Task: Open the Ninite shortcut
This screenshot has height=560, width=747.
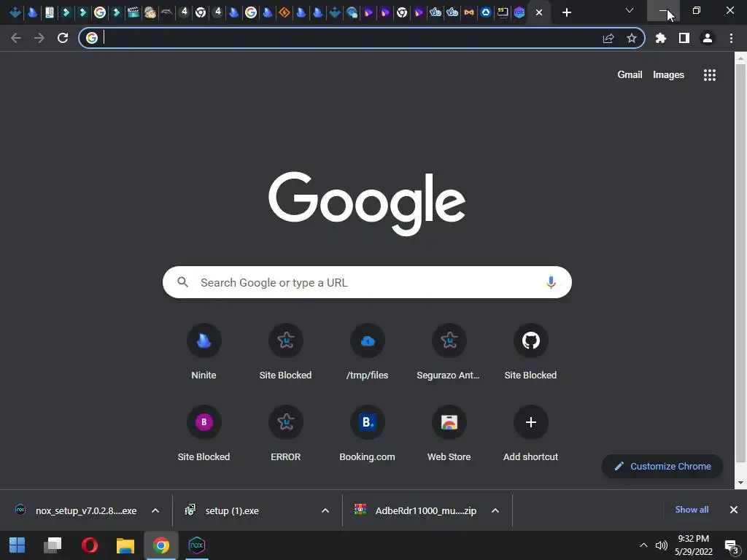Action: [204, 351]
